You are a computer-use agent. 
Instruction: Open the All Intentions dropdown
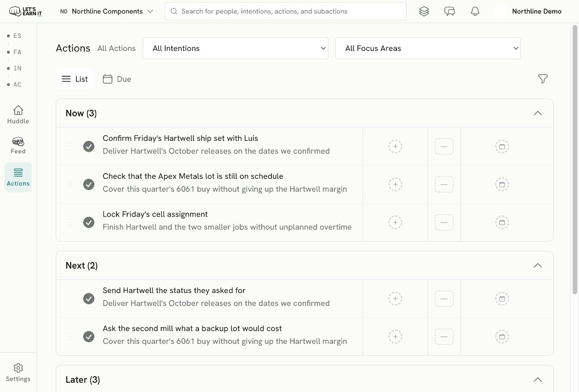[x=236, y=48]
